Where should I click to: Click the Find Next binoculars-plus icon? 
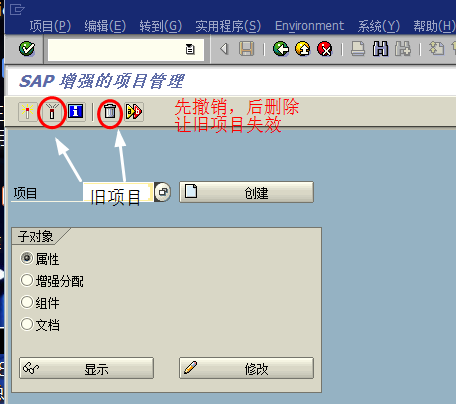403,49
